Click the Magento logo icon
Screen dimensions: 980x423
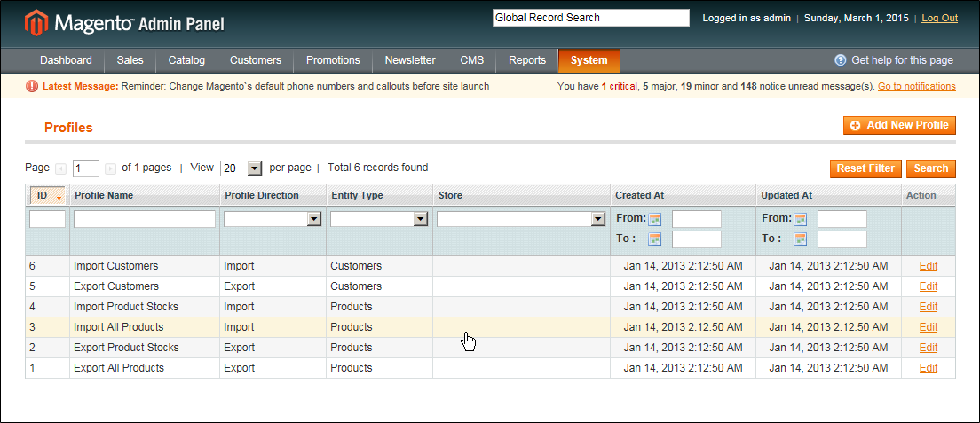tap(36, 23)
